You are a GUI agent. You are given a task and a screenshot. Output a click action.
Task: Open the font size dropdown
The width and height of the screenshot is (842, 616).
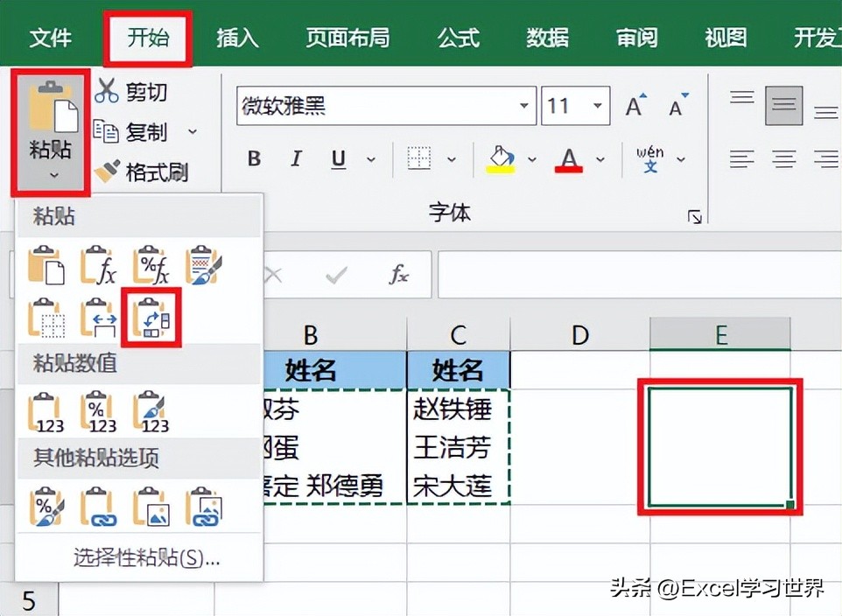(x=599, y=105)
